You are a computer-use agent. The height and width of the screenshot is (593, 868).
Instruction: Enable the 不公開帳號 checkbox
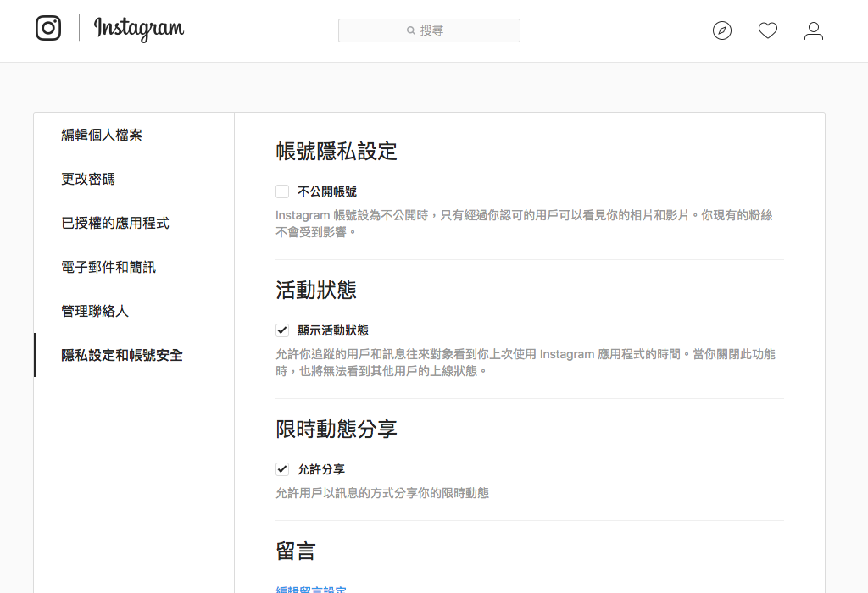pyautogui.click(x=282, y=191)
